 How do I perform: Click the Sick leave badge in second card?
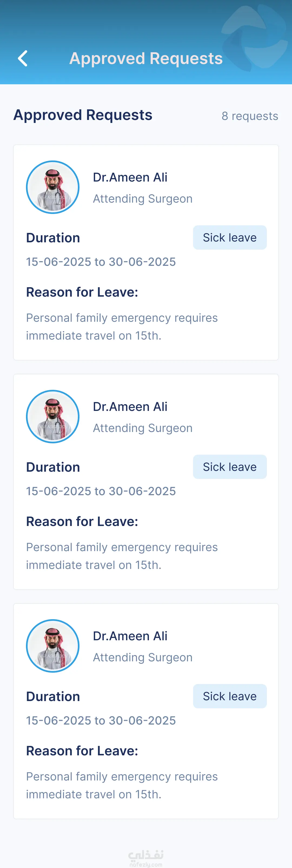click(230, 467)
